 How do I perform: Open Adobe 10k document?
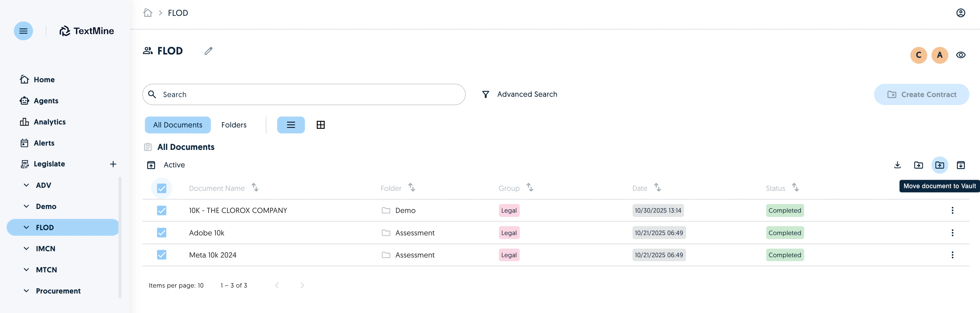click(207, 233)
